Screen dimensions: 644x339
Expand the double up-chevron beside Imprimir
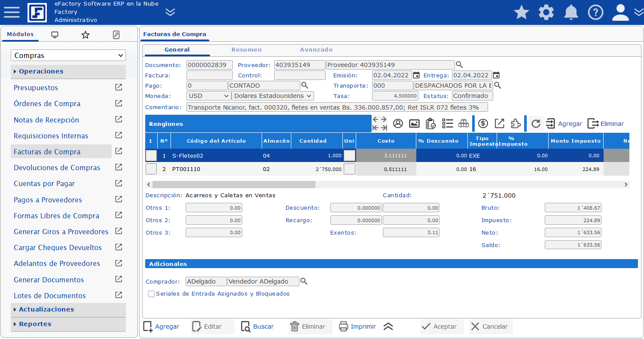point(388,327)
